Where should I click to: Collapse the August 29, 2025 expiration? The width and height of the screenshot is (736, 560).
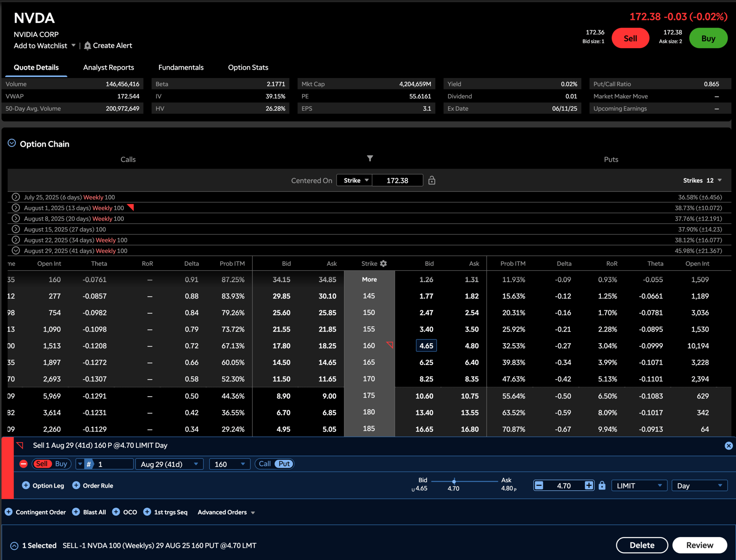16,251
